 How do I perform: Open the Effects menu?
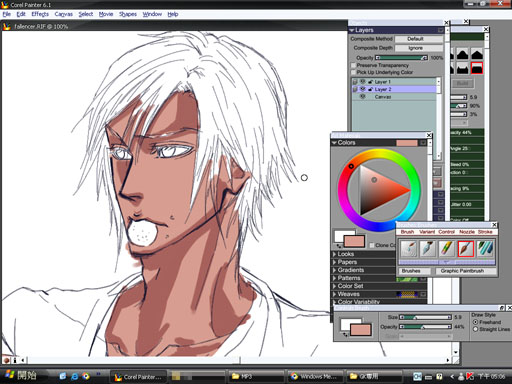(x=40, y=14)
